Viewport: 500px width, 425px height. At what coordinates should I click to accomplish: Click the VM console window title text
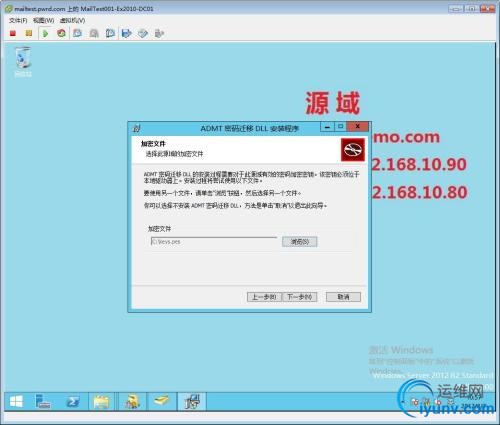(x=84, y=9)
